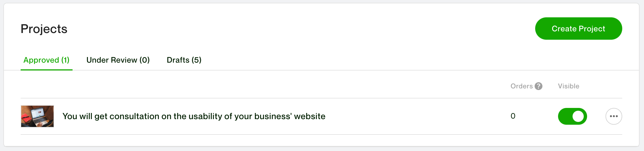Click the Orders column header label
The image size is (644, 151).
[x=521, y=86]
